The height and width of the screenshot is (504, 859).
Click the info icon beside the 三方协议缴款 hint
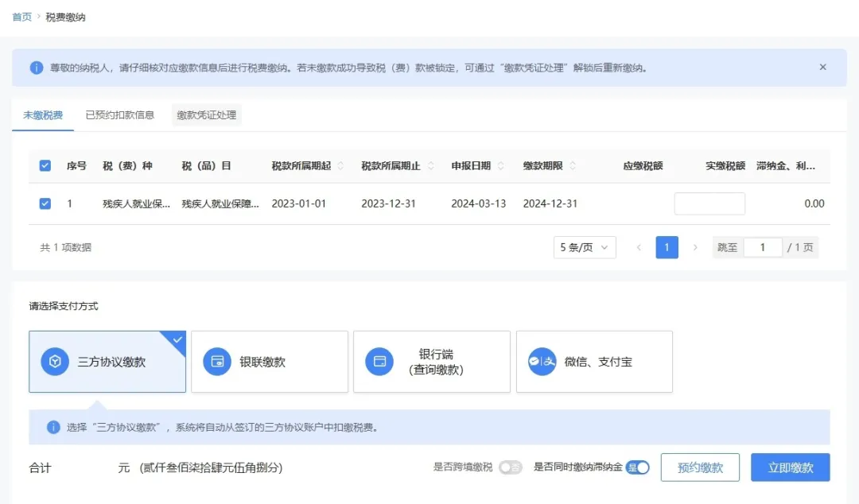click(52, 427)
